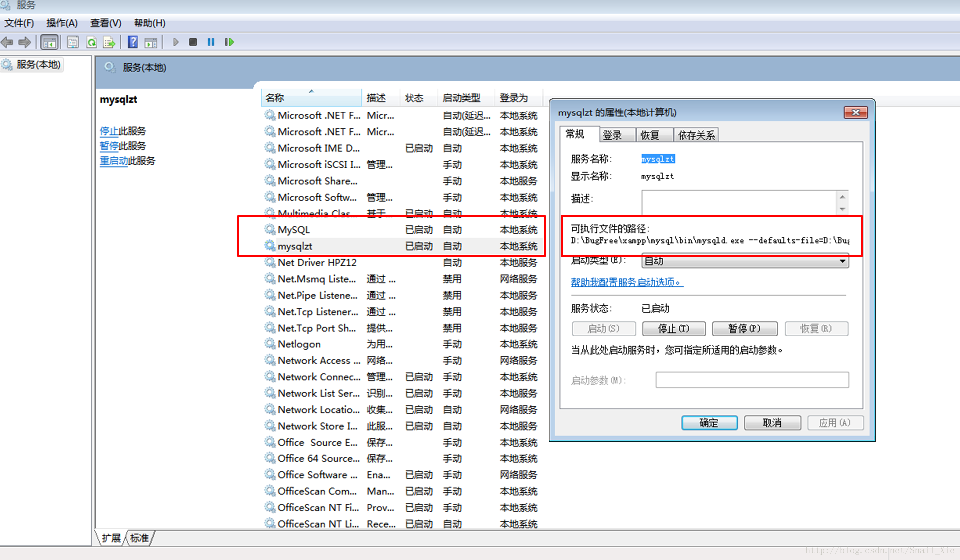Click the 确定 button
The image size is (960, 560).
coord(709,423)
